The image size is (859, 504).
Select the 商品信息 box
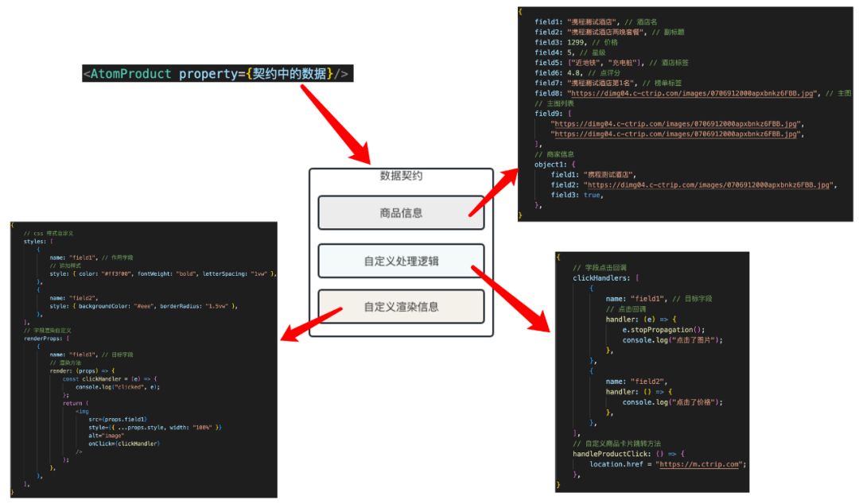[x=401, y=213]
